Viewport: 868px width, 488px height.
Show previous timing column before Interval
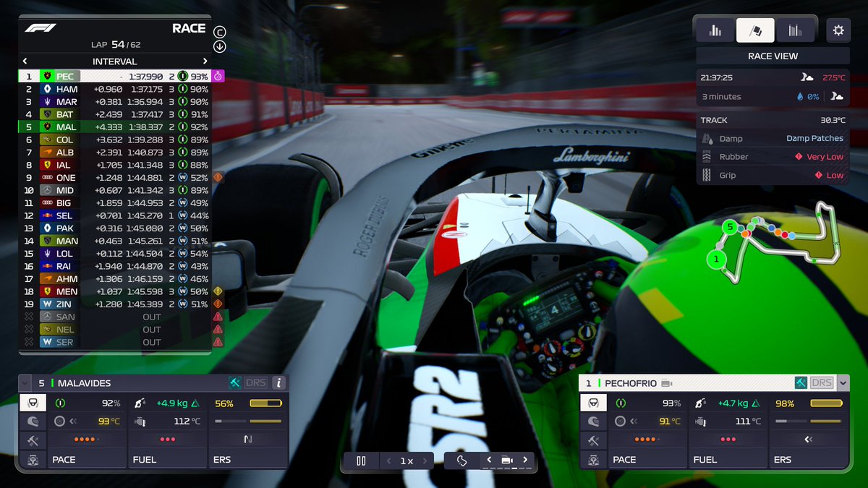[25, 61]
